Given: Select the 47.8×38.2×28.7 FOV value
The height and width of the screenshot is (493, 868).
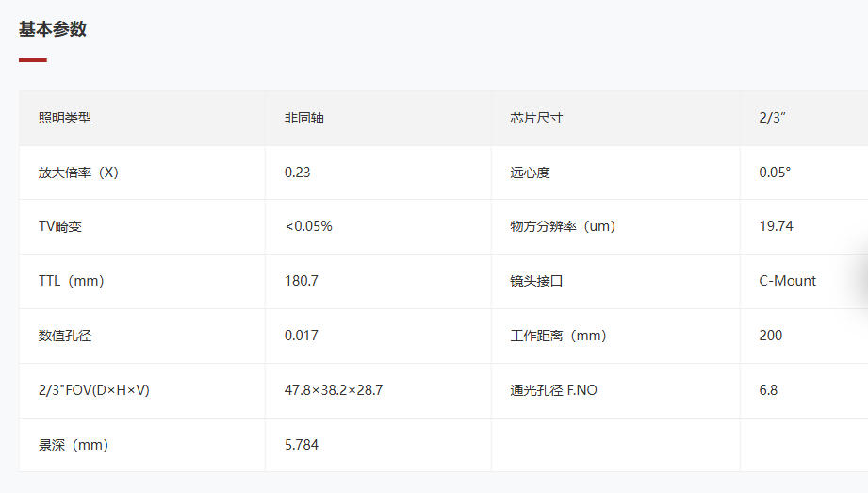Looking at the screenshot, I should point(334,390).
